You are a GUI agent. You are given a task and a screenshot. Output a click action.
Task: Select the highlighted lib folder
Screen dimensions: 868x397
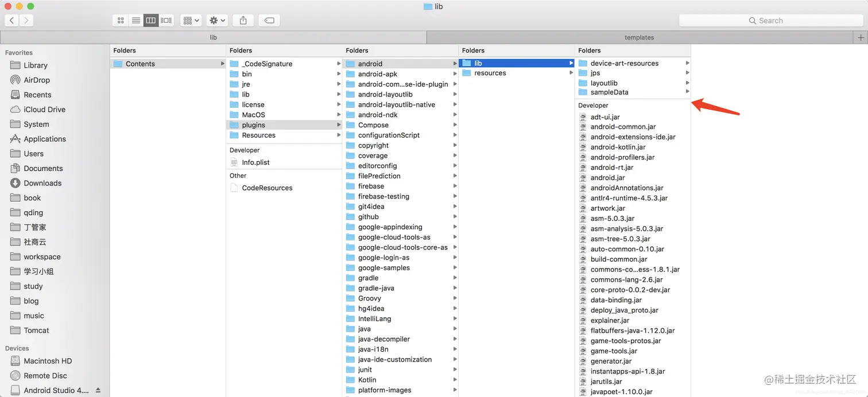tap(517, 63)
